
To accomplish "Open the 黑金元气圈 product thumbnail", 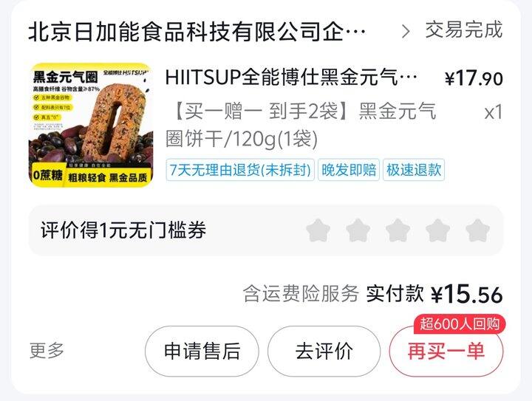I will (x=91, y=125).
